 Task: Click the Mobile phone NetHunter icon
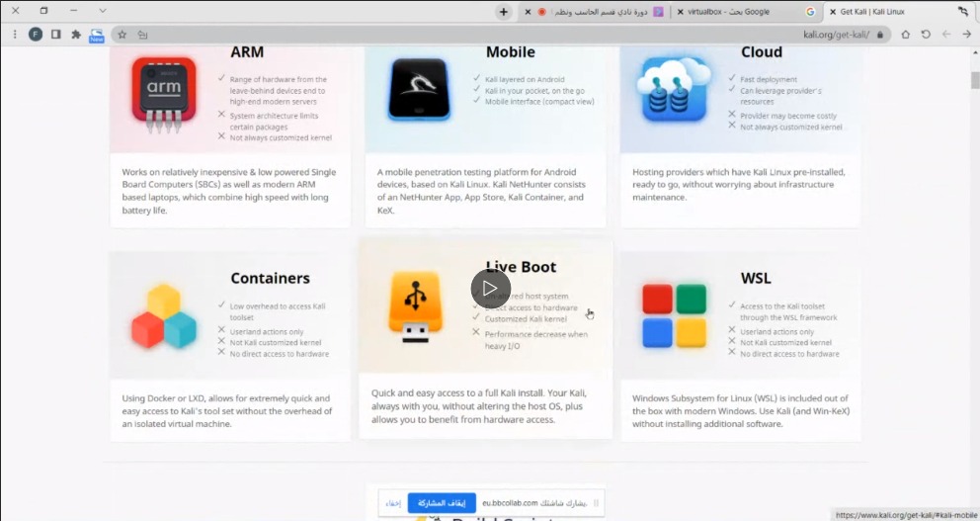coord(419,89)
